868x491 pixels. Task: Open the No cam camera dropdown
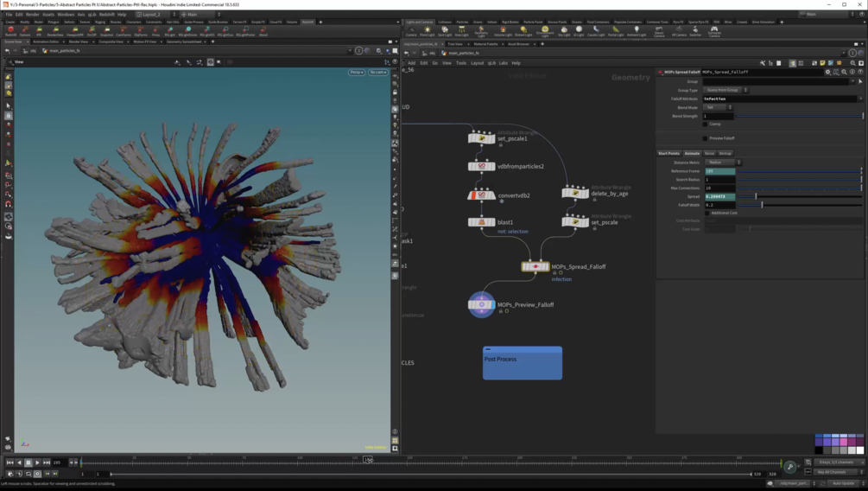[378, 72]
